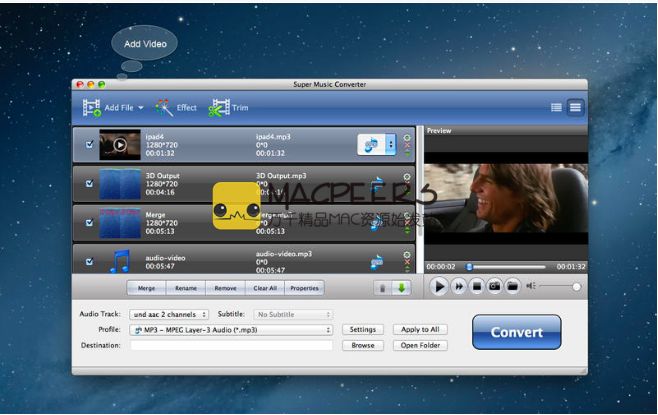The height and width of the screenshot is (415, 658).
Task: Toggle the Merge file checkbox
Action: (x=90, y=222)
